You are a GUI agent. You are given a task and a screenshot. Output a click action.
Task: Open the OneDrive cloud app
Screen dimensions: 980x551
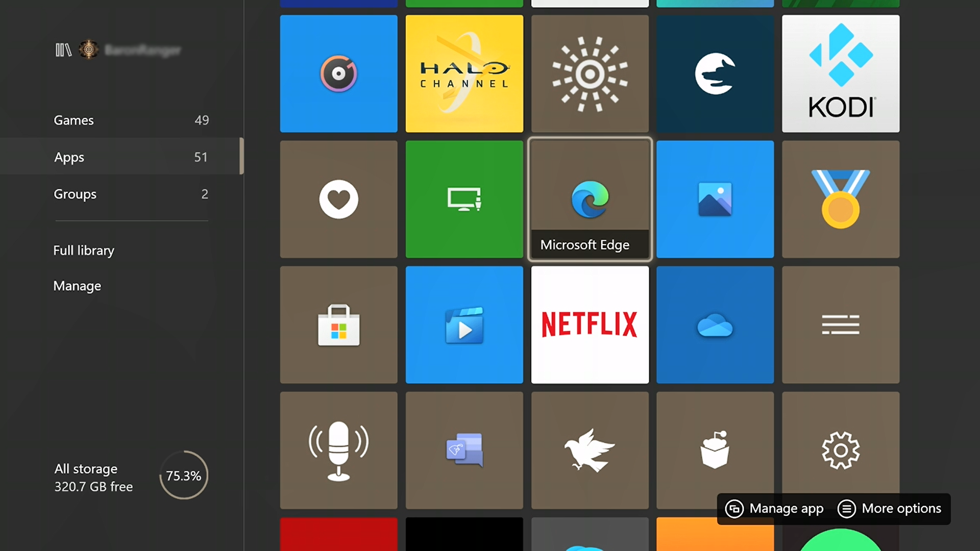[x=716, y=324]
